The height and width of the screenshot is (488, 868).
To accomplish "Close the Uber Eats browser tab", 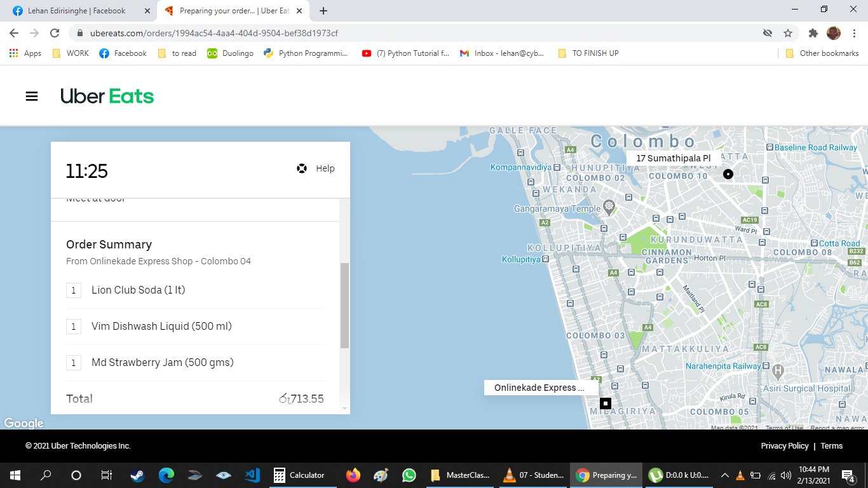I will point(299,11).
